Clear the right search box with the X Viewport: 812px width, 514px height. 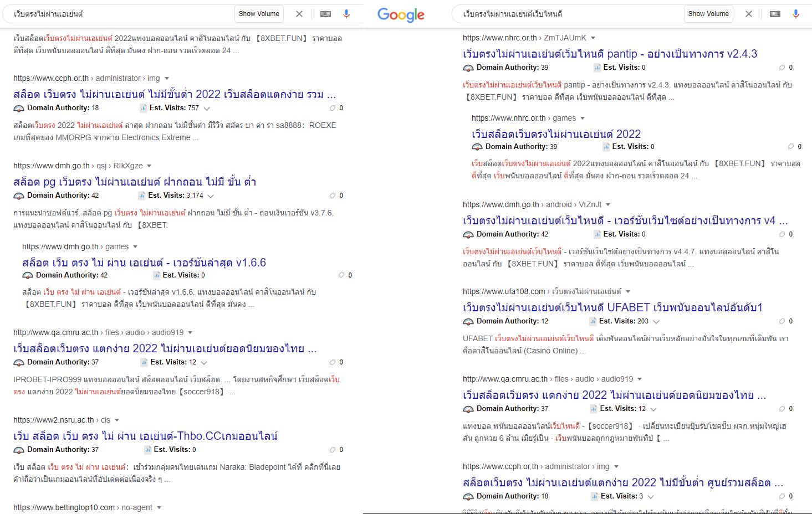749,14
